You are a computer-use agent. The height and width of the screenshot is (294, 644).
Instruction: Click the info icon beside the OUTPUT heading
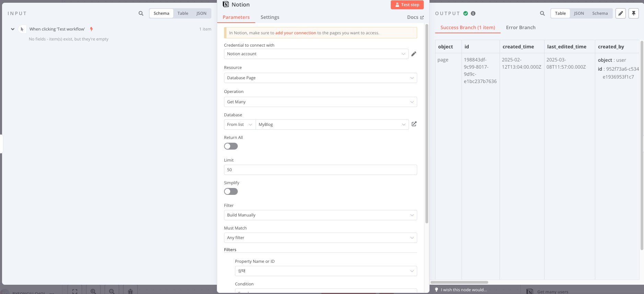click(473, 13)
